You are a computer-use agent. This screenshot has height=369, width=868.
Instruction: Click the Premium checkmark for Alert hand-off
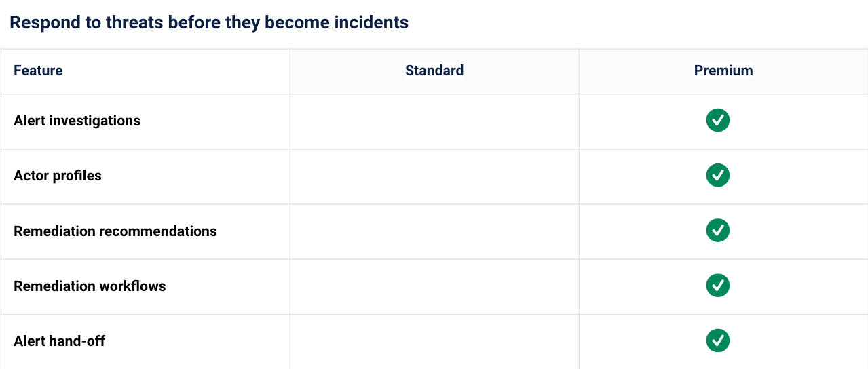tap(717, 340)
